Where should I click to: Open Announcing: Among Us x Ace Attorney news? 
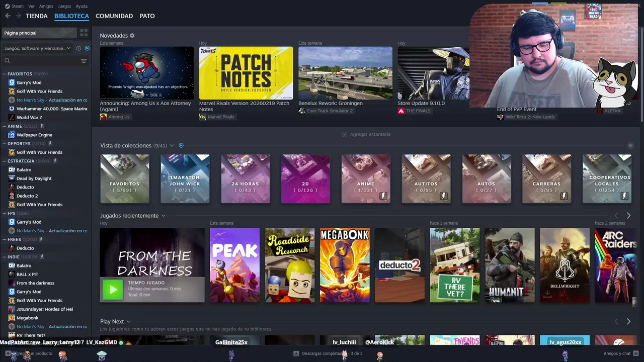point(145,106)
